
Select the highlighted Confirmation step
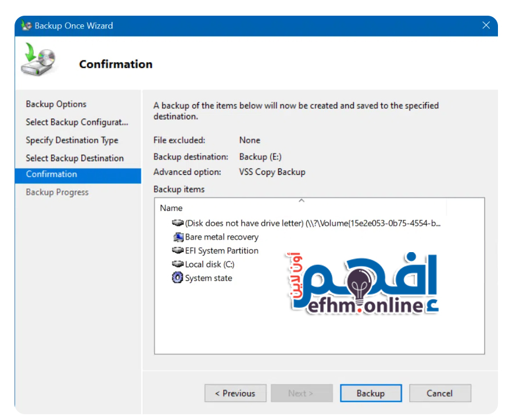pos(52,174)
